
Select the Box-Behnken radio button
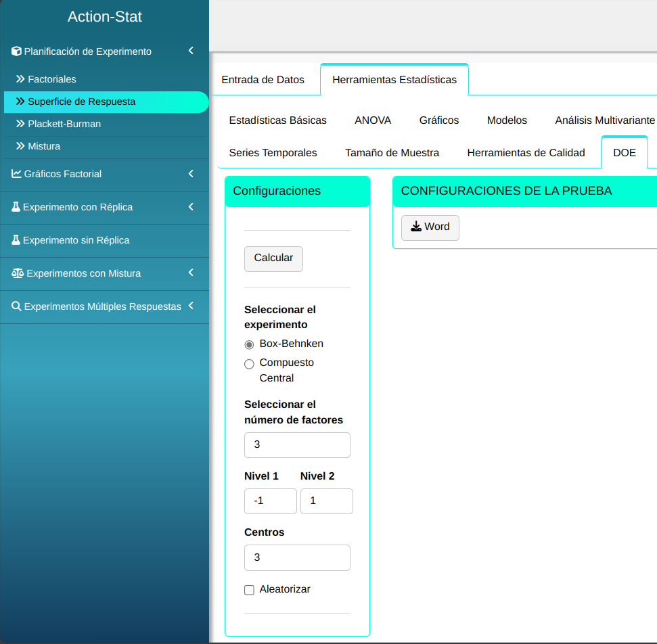[x=249, y=344]
